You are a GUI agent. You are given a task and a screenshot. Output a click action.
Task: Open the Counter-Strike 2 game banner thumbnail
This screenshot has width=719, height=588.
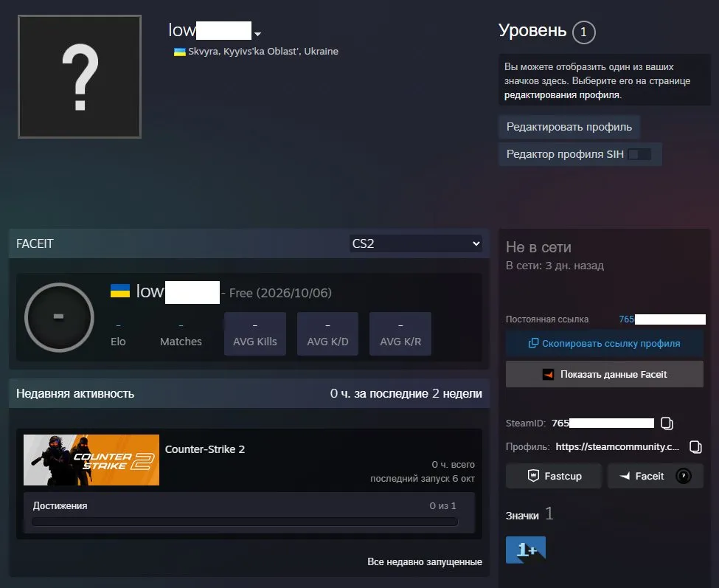[x=91, y=460]
